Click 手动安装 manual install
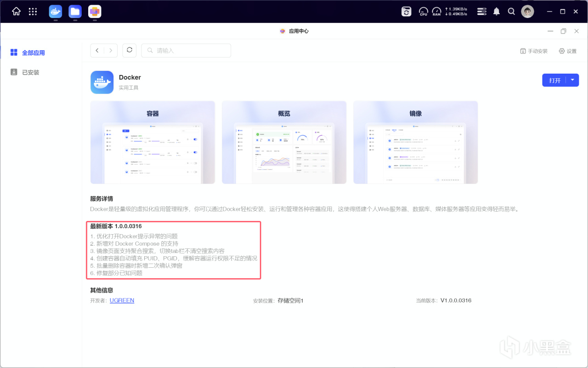Image resolution: width=588 pixels, height=368 pixels. (x=534, y=51)
